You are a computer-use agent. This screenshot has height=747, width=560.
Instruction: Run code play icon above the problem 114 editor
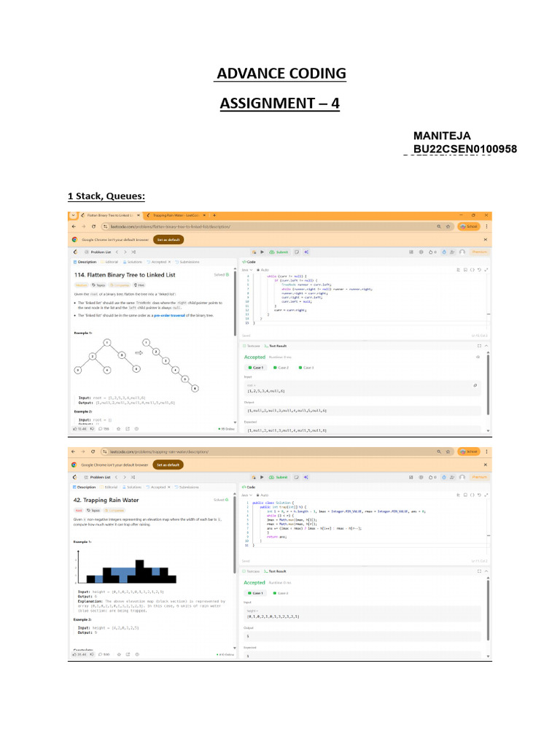[262, 252]
